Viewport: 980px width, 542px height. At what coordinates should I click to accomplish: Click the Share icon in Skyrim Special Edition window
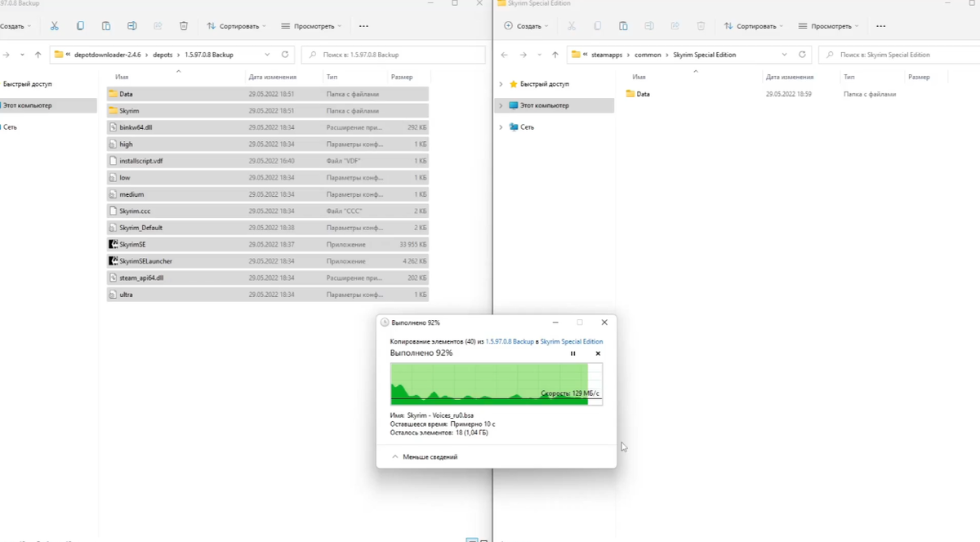tap(675, 26)
